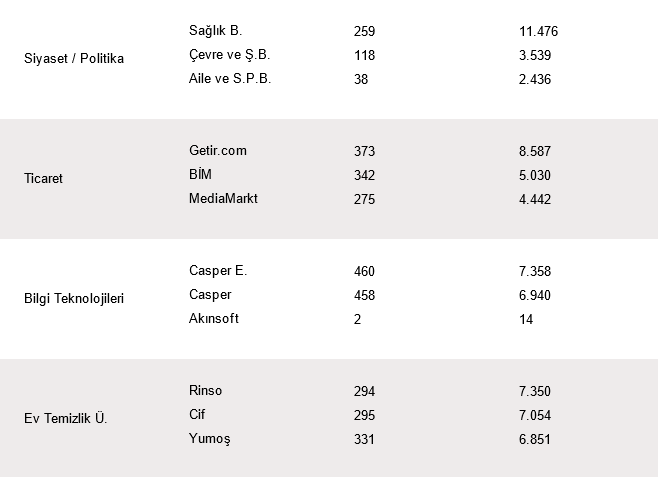Click the count 373 beside Getir.com
Viewport: 658px width, 477px height.
(364, 152)
